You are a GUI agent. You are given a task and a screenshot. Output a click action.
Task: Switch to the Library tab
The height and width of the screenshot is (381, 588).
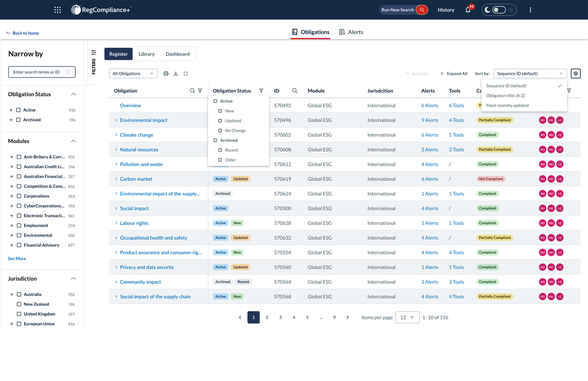pyautogui.click(x=146, y=54)
